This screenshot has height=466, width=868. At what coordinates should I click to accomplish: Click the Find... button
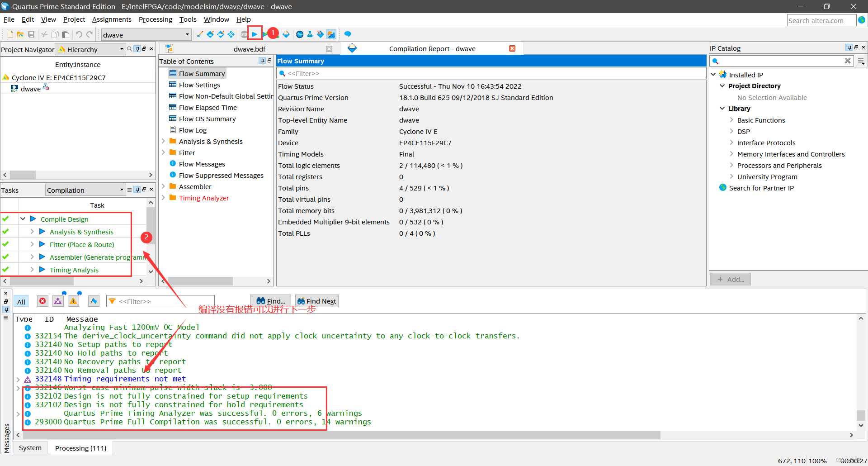(270, 301)
